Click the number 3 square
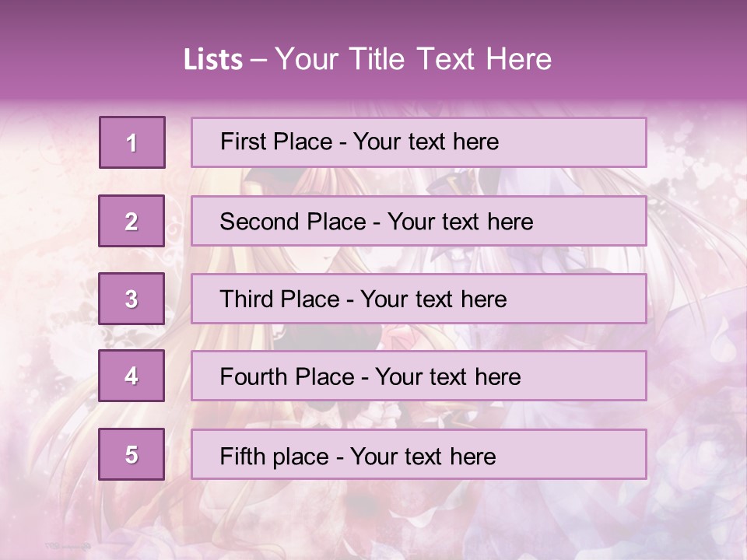The height and width of the screenshot is (560, 747). 132,299
